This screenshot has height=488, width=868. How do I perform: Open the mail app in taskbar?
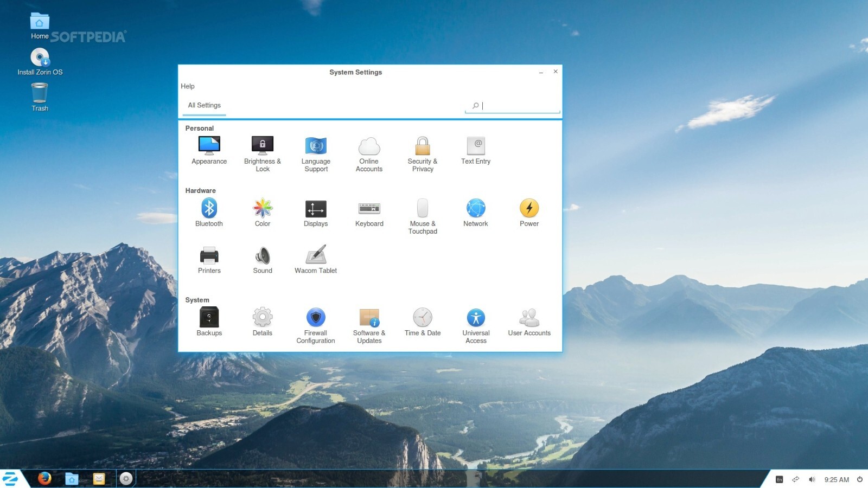tap(99, 478)
